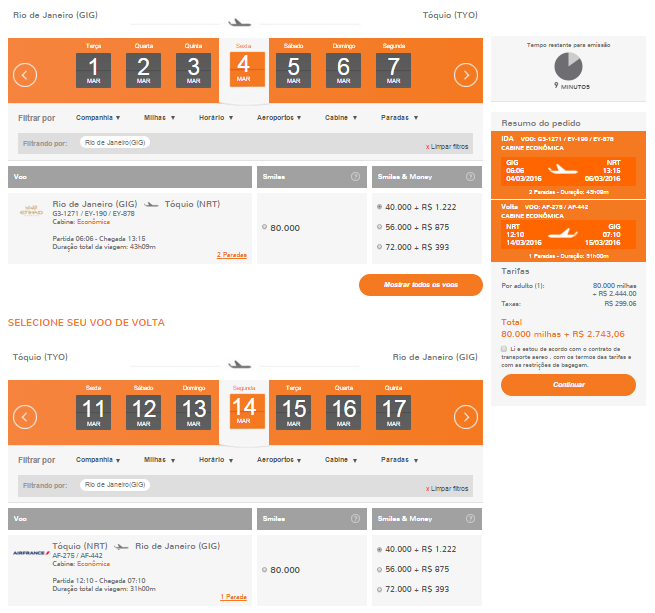Select return 72.000 + R$ 393 option
Image resolution: width=655 pixels, height=613 pixels.
(379, 589)
